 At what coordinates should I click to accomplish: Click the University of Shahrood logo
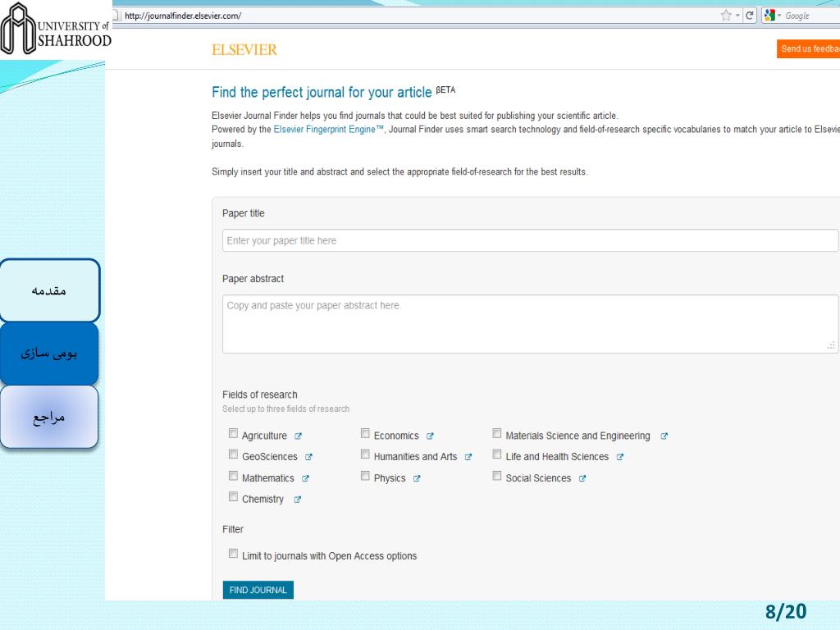[56, 29]
